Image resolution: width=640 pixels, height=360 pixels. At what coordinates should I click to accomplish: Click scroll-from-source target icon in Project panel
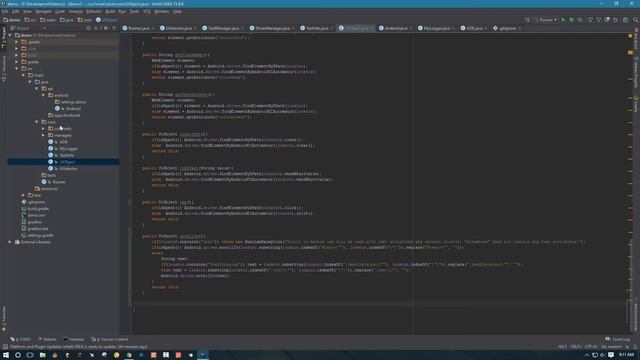[89, 28]
